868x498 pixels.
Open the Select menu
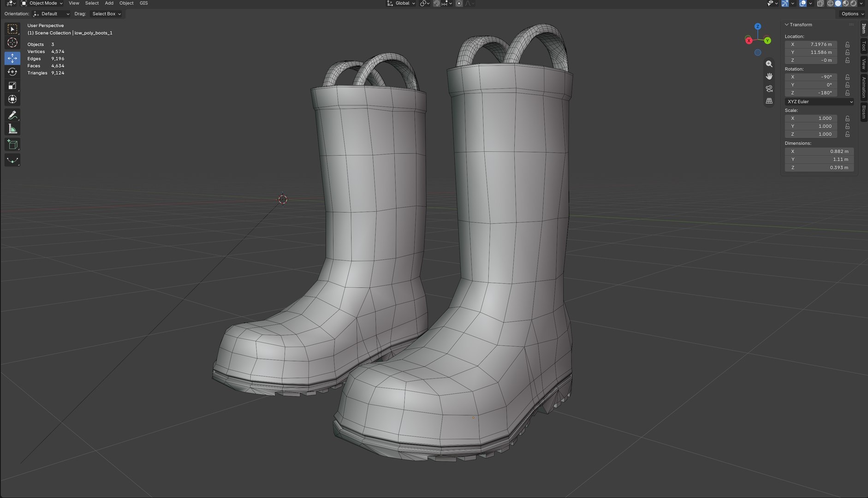92,3
